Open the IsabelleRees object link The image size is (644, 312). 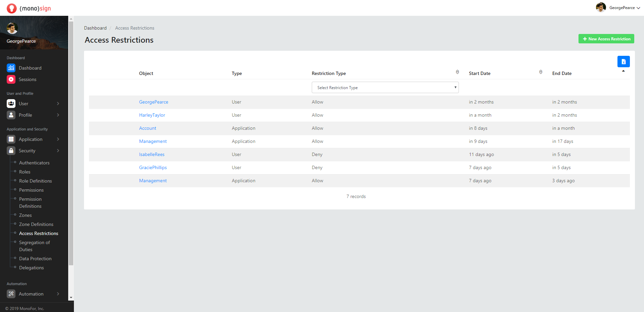(x=152, y=154)
